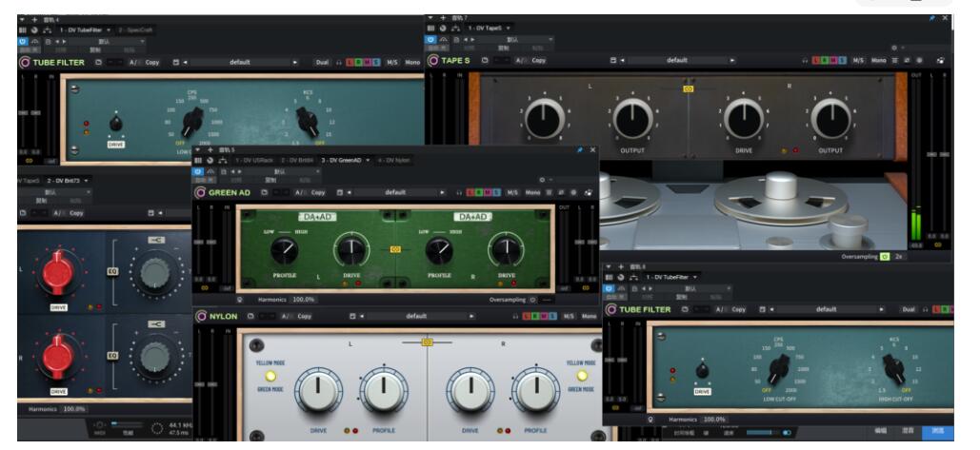980x450 pixels.
Task: Pin the Green AD plugin window
Action: click(579, 150)
